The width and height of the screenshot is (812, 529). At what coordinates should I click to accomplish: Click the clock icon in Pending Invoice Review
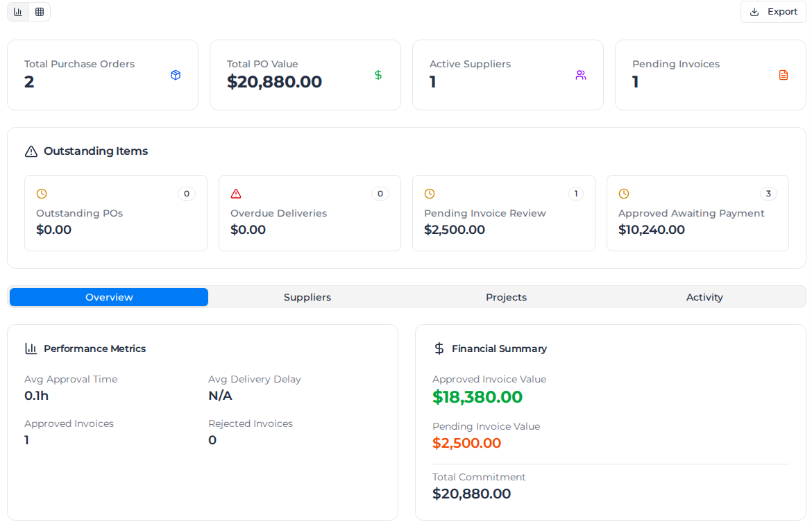[x=430, y=194]
